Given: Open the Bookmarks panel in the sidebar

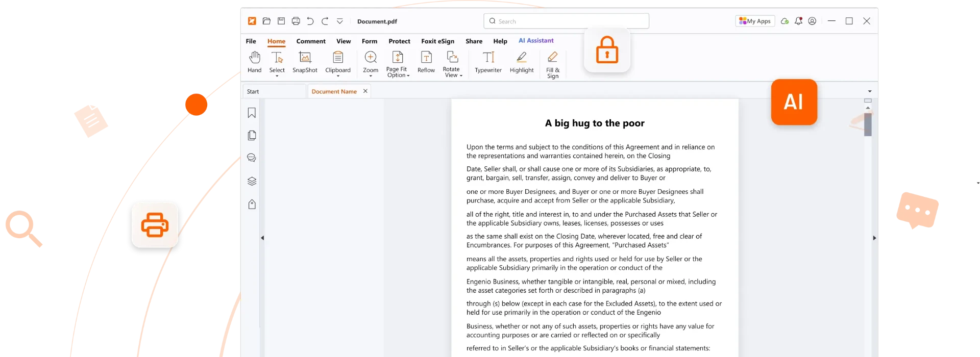Looking at the screenshot, I should [x=252, y=113].
